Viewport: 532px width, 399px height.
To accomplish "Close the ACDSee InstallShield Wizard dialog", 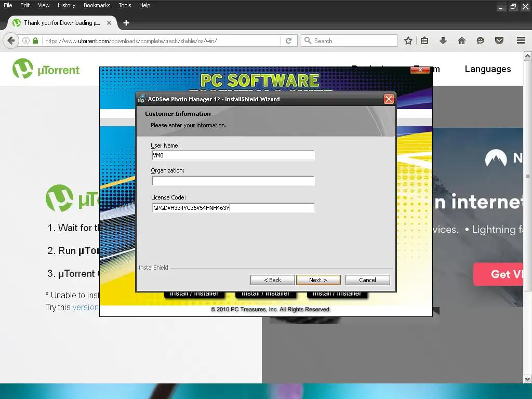I will [x=389, y=99].
